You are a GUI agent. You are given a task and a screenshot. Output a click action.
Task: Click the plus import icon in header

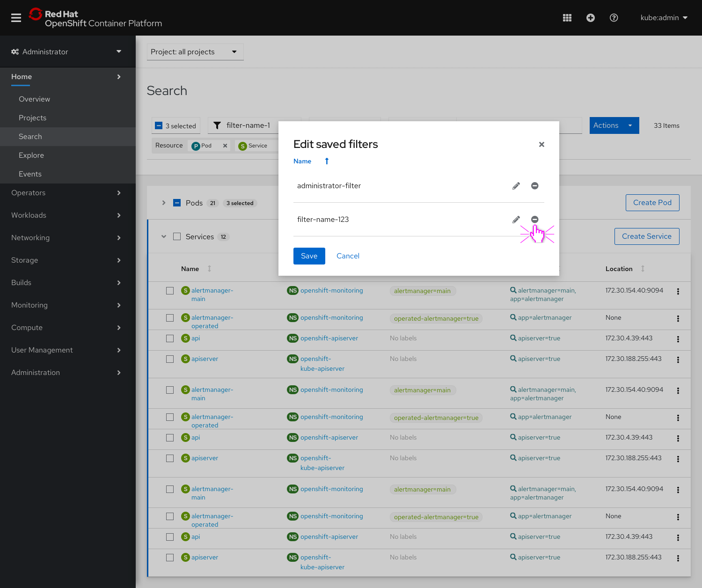(x=591, y=18)
